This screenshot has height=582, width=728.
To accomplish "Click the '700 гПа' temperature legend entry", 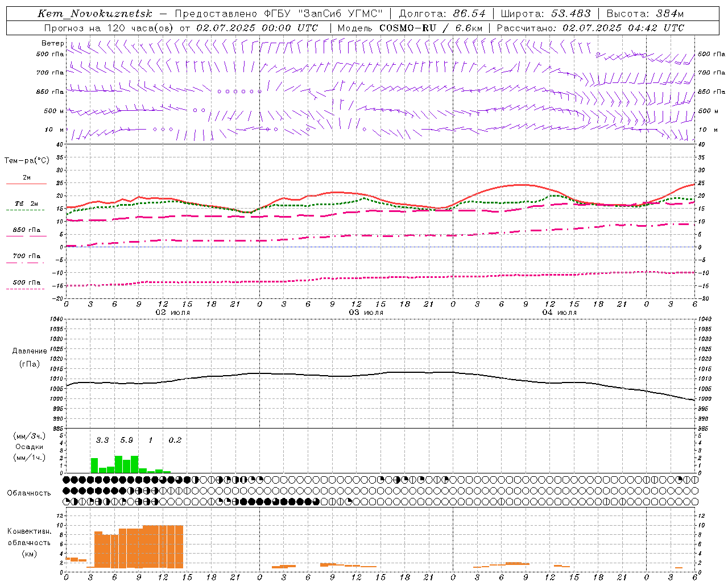I will pos(27,256).
